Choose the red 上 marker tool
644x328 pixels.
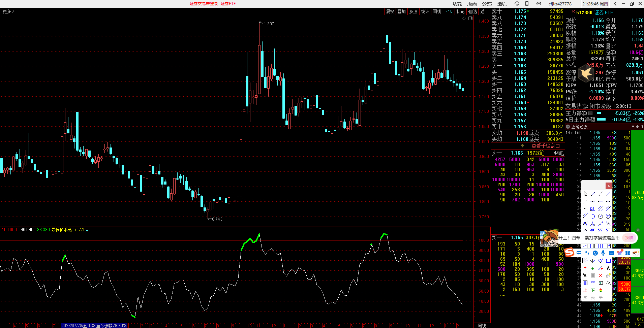coord(585,290)
